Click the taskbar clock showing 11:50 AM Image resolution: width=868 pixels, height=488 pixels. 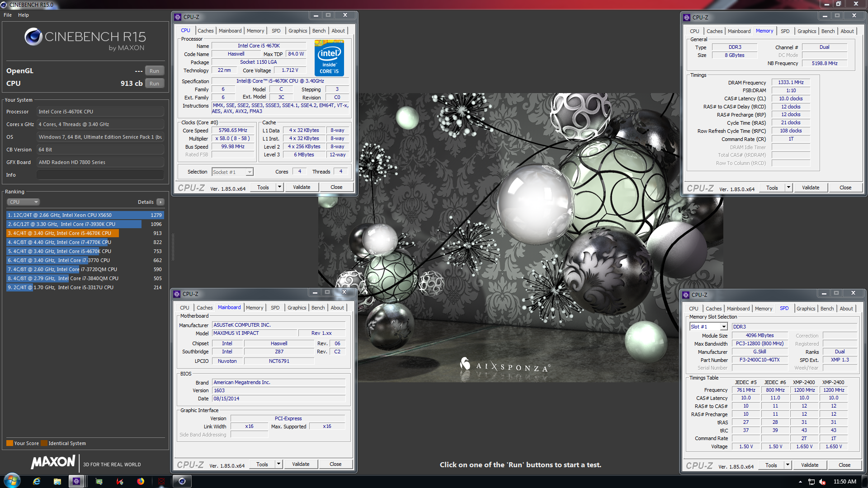(844, 482)
